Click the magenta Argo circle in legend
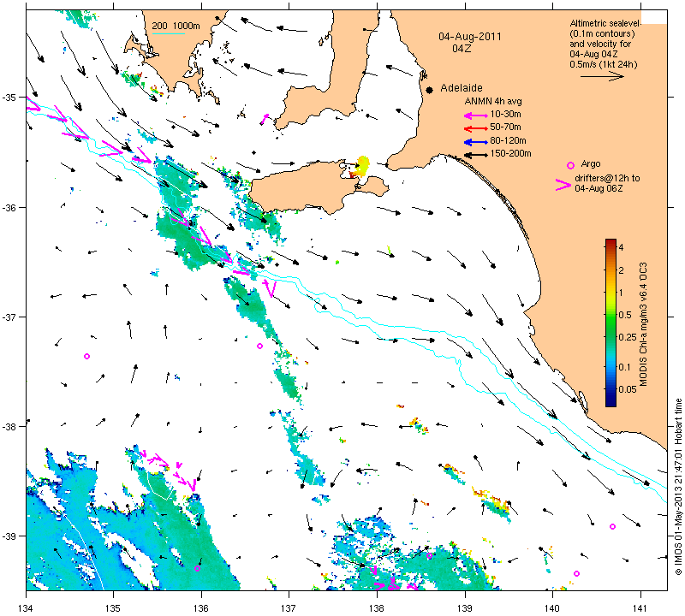 click(570, 165)
